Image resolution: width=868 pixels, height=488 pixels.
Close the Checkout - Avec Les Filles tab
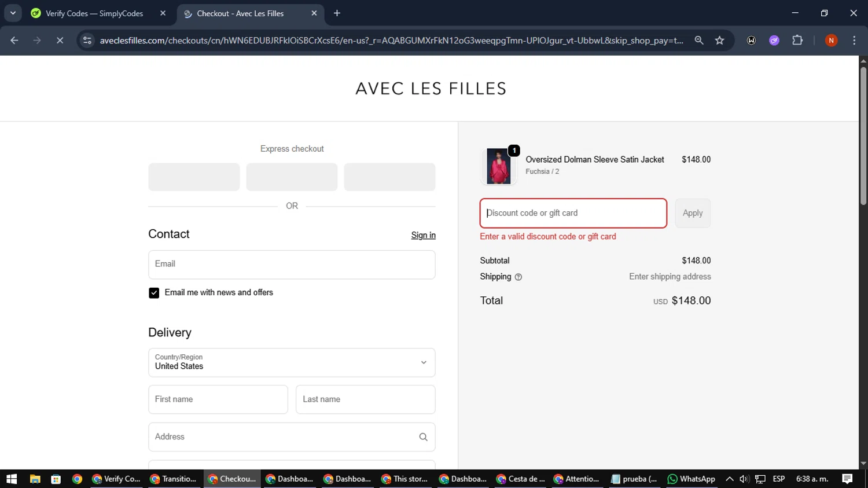314,13
